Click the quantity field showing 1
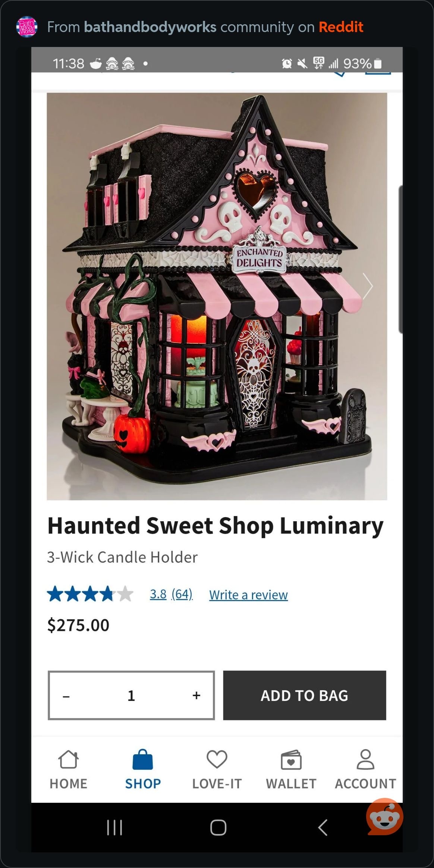 [131, 695]
